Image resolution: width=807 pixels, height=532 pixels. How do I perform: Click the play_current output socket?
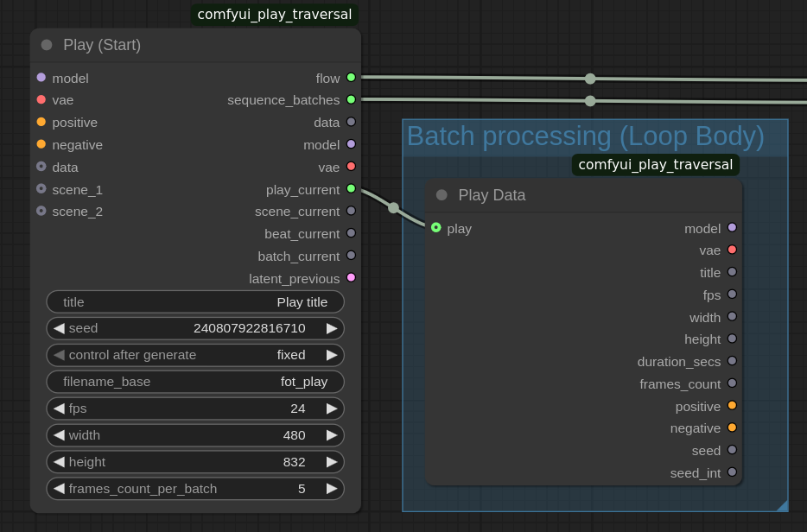coord(351,189)
